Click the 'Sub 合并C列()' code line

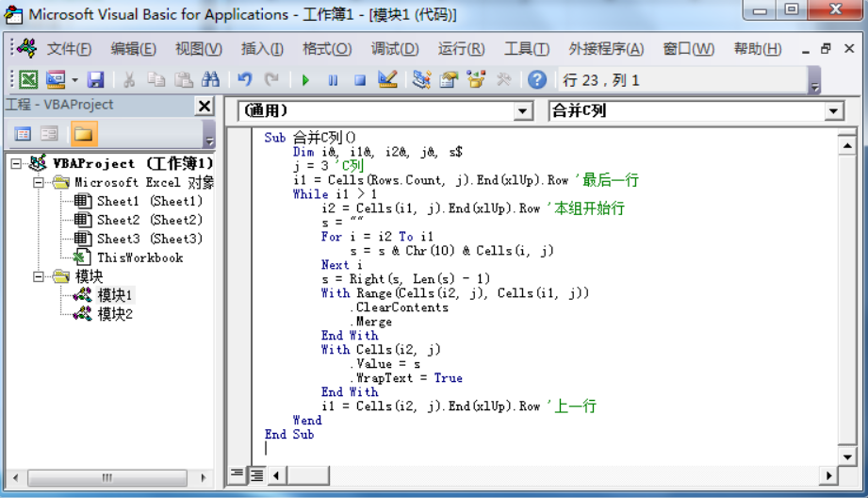[x=310, y=138]
